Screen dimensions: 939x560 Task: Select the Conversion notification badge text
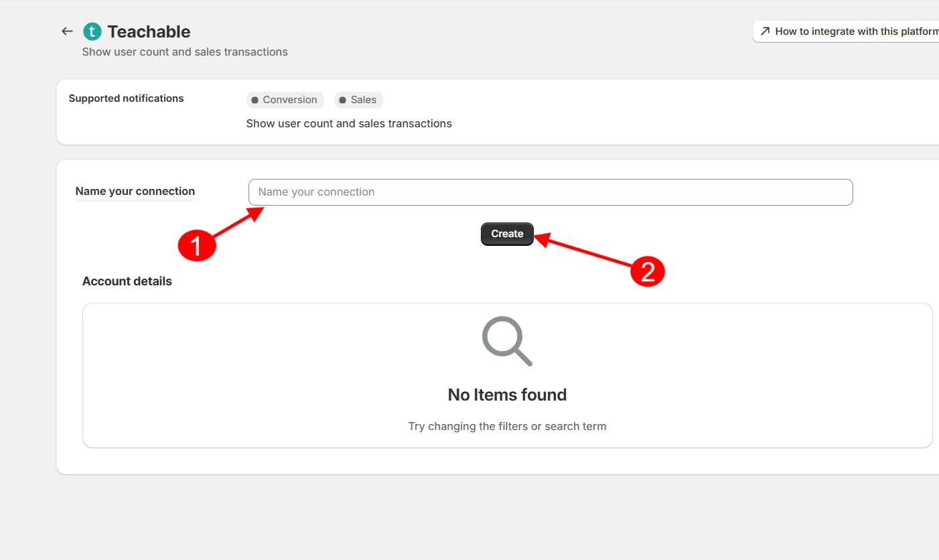[x=290, y=100]
